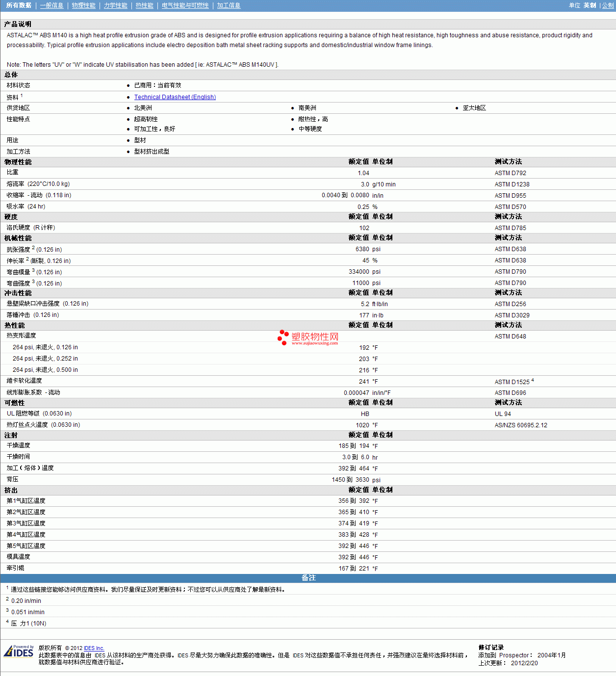This screenshot has width=616, height=676.
Task: Click 第1气缸区温度 row label
Action: click(x=26, y=501)
